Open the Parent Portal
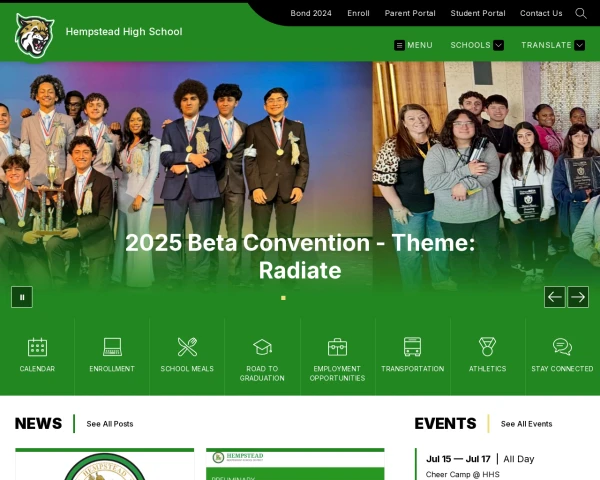The height and width of the screenshot is (480, 600). (x=410, y=13)
